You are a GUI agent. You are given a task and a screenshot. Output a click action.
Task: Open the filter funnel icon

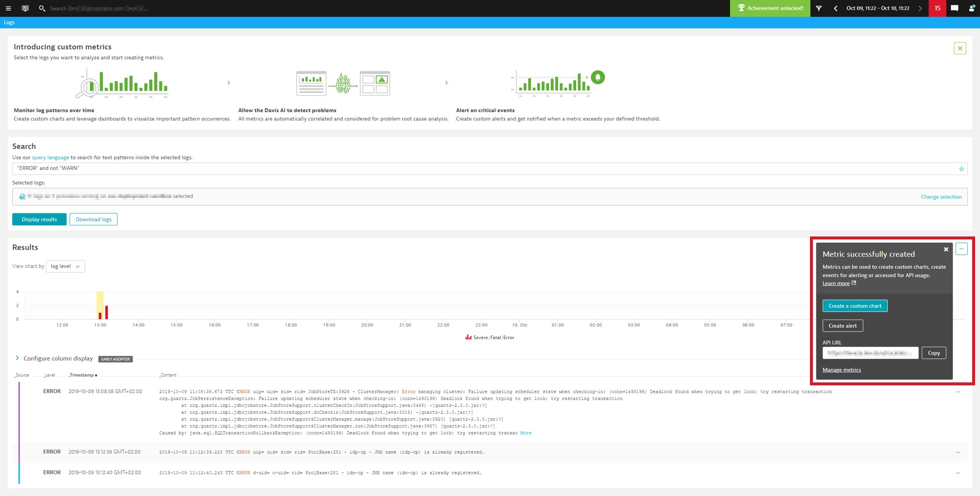pyautogui.click(x=819, y=8)
